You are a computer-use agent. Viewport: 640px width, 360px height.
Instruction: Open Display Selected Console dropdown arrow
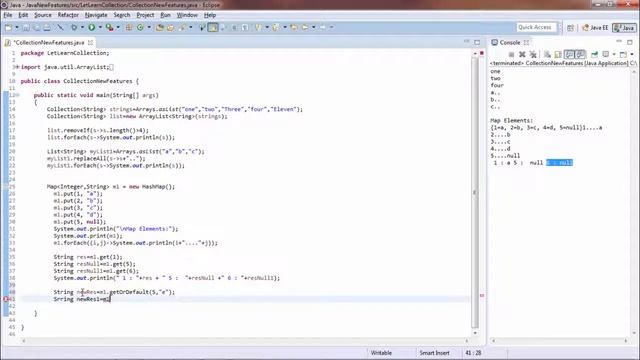point(614,54)
